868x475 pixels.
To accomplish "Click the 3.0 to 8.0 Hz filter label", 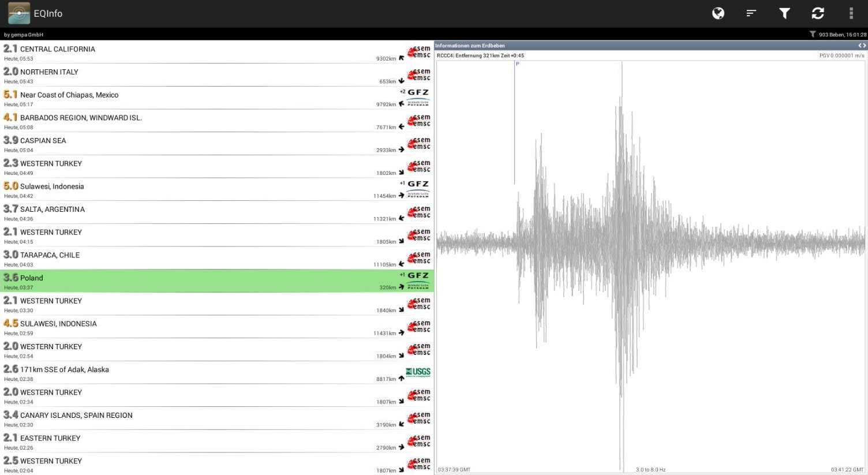I will (x=650, y=470).
